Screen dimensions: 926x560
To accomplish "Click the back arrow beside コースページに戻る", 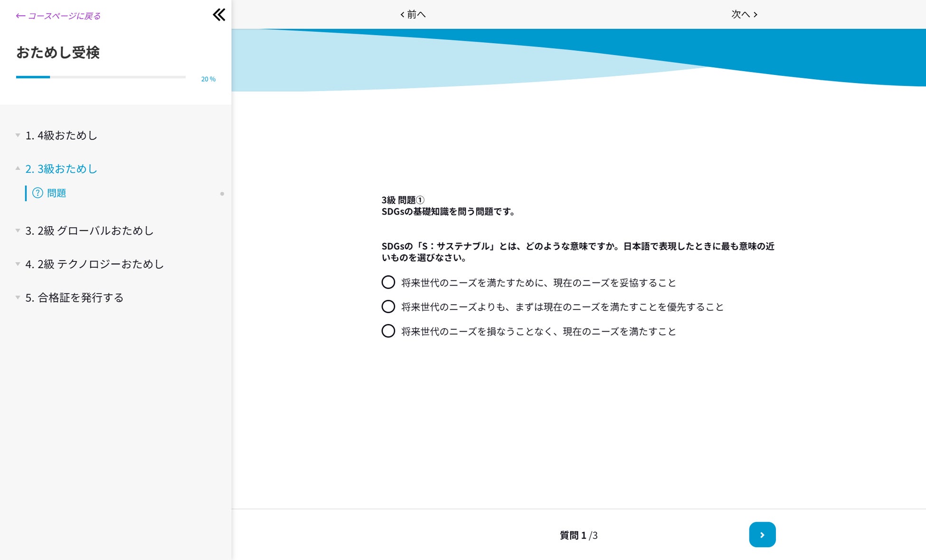I will click(19, 15).
